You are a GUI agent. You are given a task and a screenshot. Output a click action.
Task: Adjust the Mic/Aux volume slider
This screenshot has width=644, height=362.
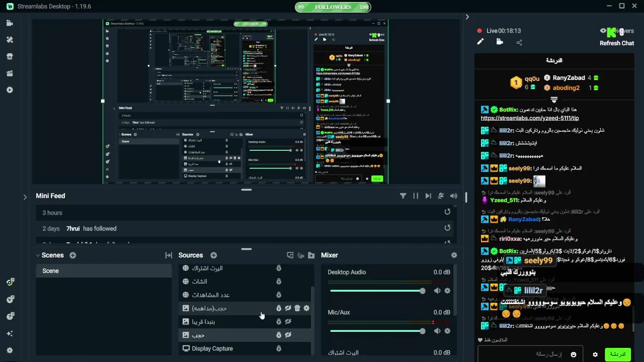(377, 331)
